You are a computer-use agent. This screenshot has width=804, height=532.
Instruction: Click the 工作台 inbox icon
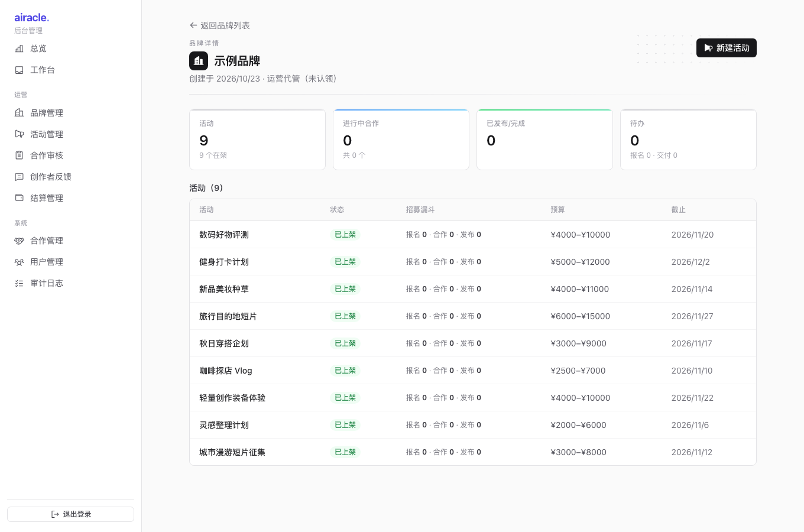click(19, 70)
